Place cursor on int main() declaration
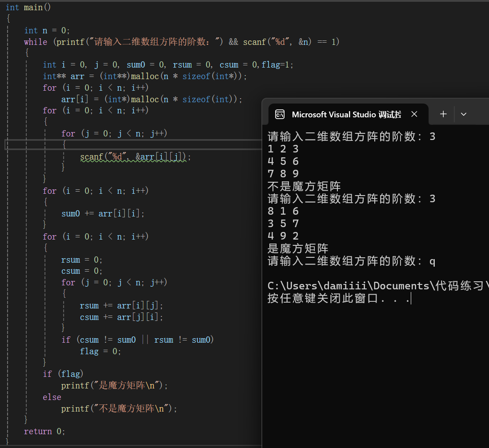Image resolution: width=489 pixels, height=448 pixels. [x=27, y=7]
